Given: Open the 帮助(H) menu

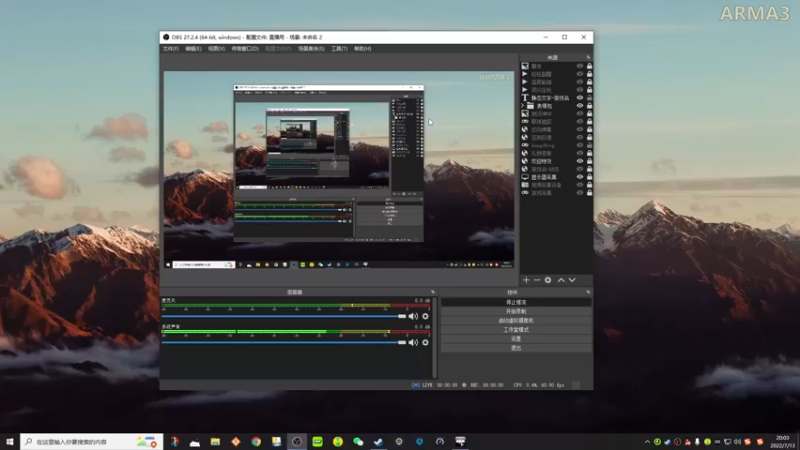Looking at the screenshot, I should 362,48.
